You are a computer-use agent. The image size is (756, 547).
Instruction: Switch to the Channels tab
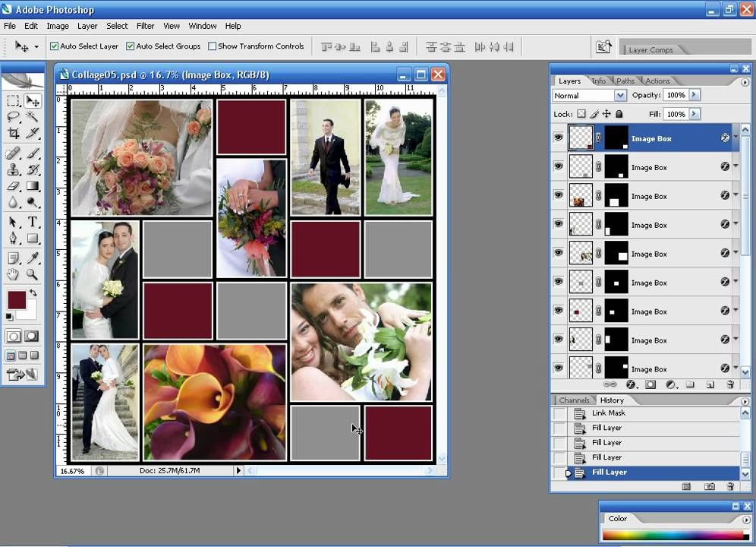pos(574,400)
